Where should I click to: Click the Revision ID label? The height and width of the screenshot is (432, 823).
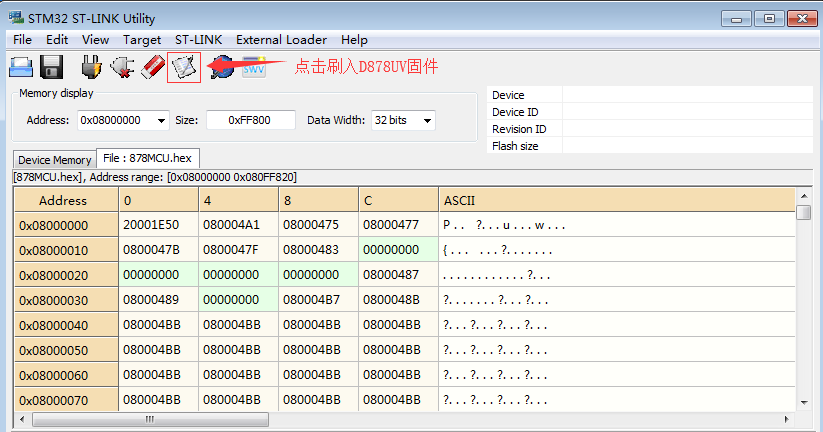click(519, 129)
